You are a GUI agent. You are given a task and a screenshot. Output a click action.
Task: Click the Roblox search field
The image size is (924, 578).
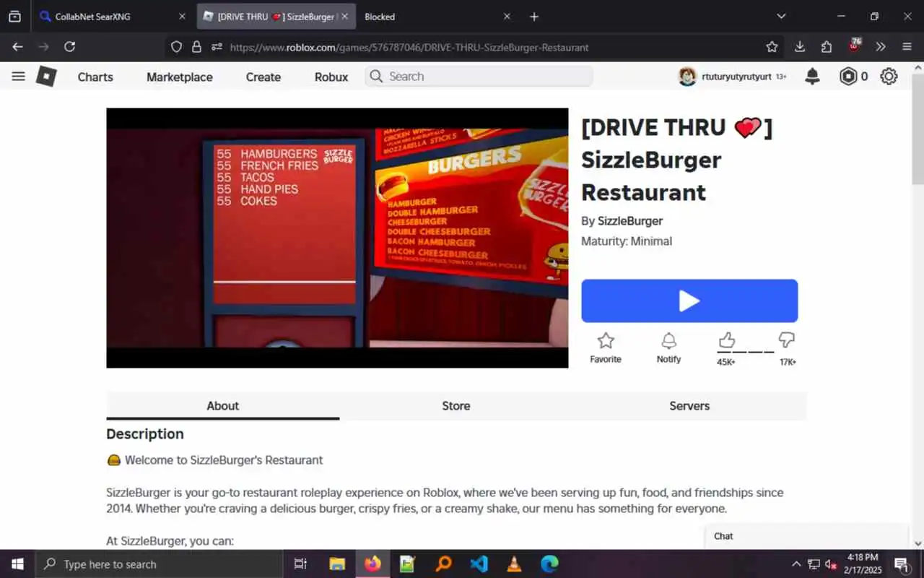pyautogui.click(x=479, y=77)
